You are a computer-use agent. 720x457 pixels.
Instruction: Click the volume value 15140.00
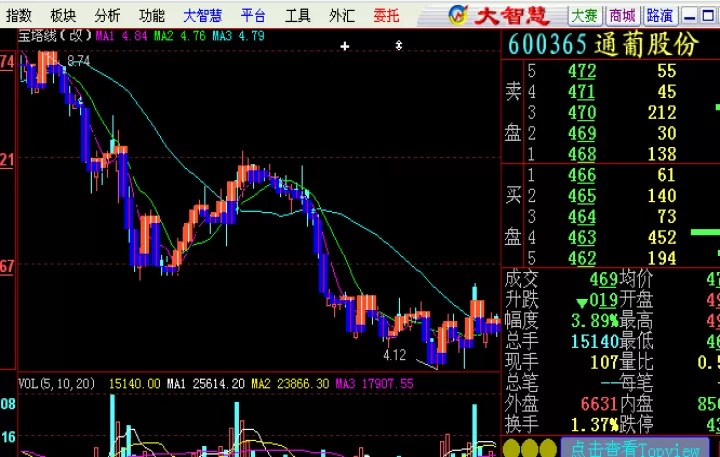click(x=135, y=384)
